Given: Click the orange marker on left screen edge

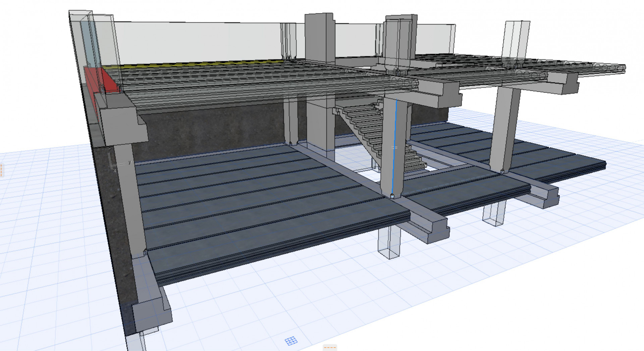Looking at the screenshot, I should click(x=1, y=170).
